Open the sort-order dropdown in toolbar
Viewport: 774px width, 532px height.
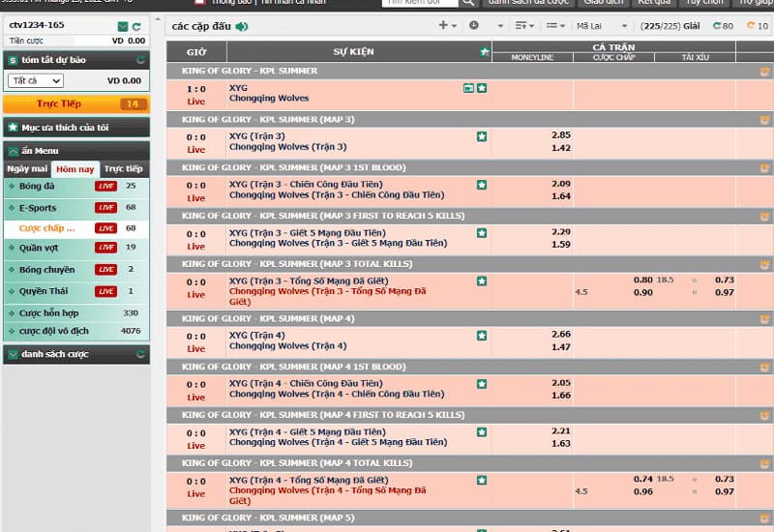[524, 25]
